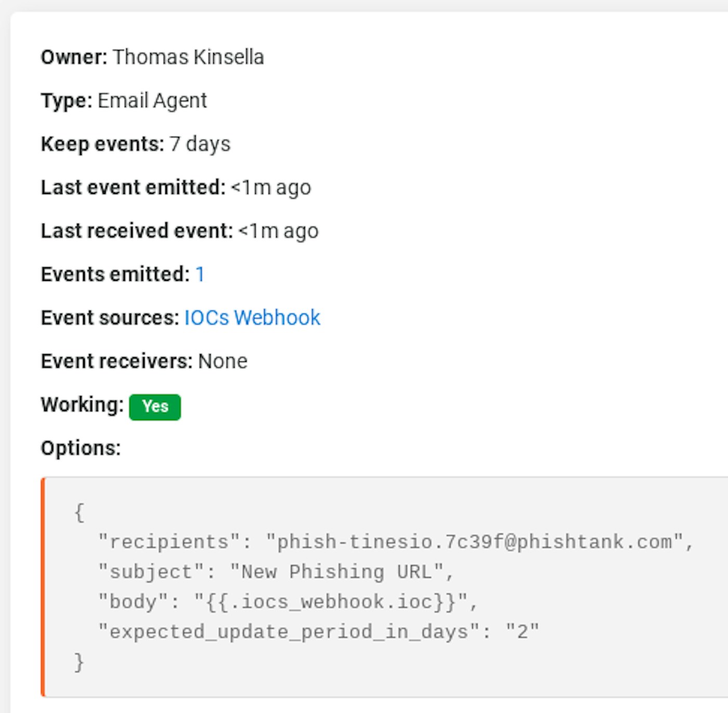
Task: Click the Working label text
Action: 82,405
